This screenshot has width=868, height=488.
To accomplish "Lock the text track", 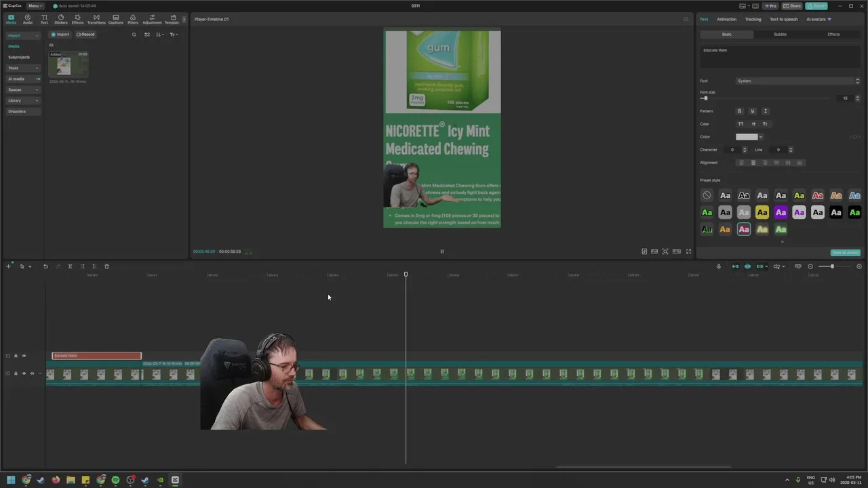I will click(x=16, y=356).
